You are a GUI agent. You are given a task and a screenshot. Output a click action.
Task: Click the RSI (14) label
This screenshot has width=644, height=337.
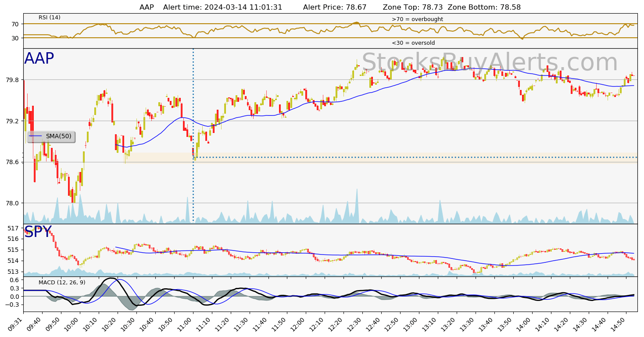[50, 18]
